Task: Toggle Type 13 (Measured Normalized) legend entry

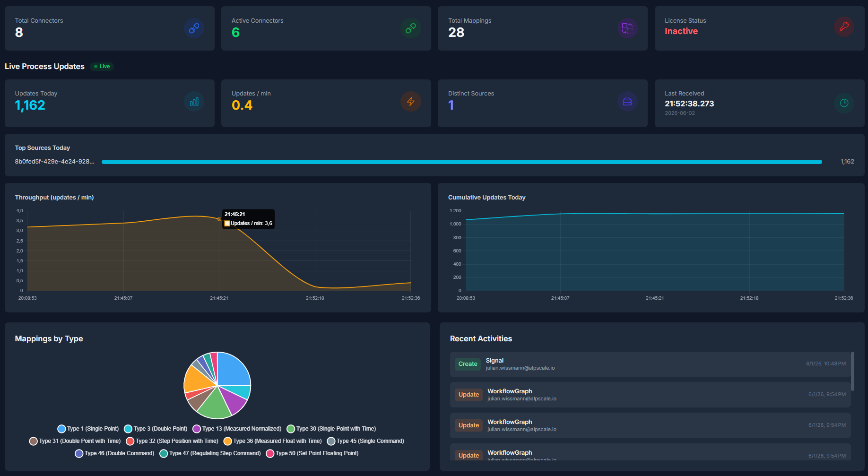Action: pyautogui.click(x=237, y=429)
